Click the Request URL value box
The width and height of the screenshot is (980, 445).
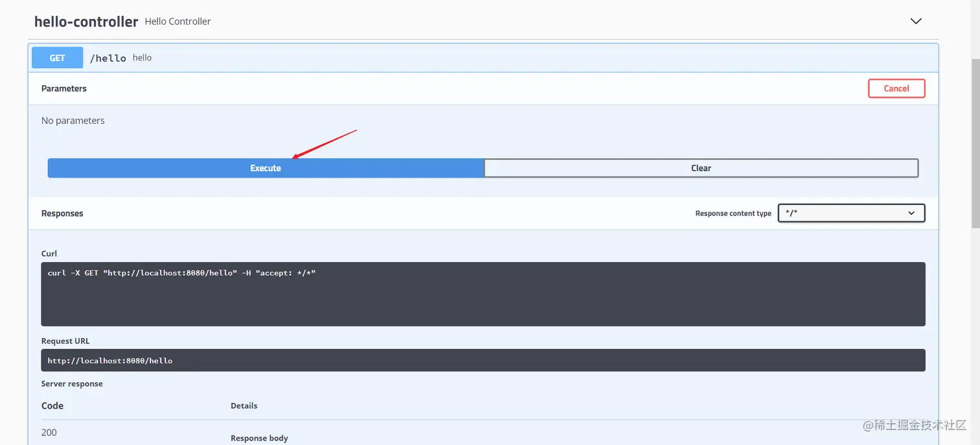pos(483,360)
